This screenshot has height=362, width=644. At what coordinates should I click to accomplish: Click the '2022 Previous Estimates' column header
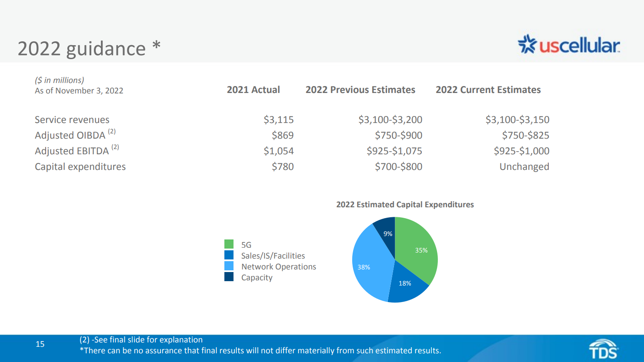(x=360, y=90)
